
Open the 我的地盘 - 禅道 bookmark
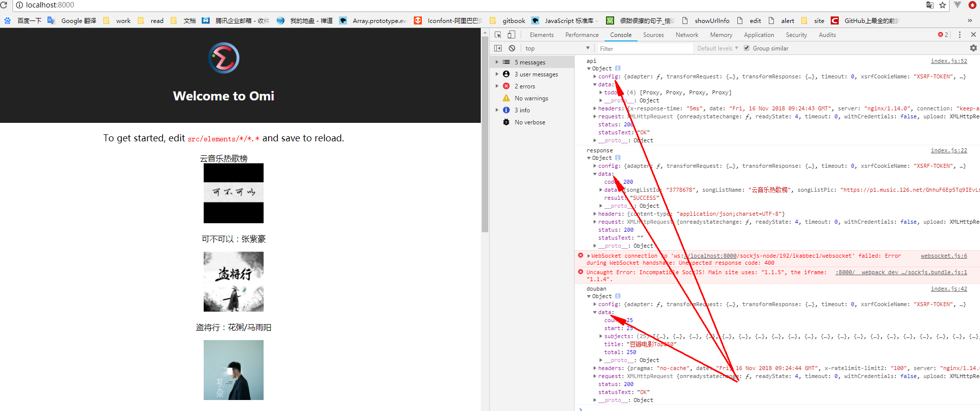[x=305, y=20]
